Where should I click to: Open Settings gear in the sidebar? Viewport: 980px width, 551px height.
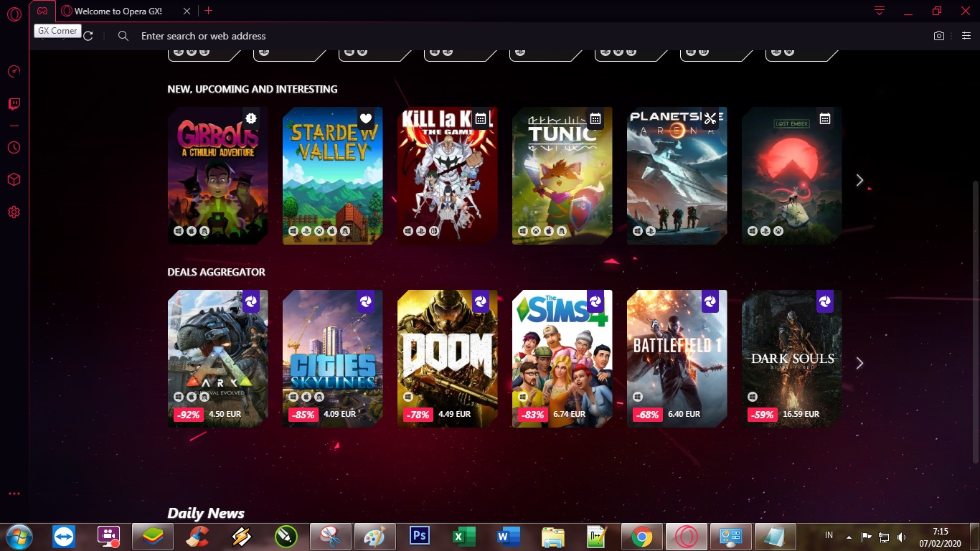pos(14,212)
